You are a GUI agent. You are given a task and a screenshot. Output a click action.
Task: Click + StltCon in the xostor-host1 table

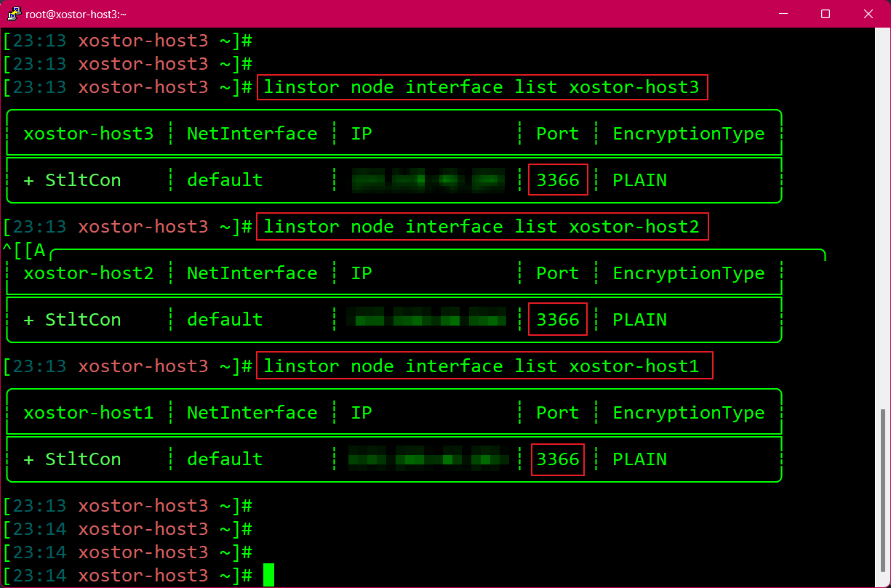point(72,459)
